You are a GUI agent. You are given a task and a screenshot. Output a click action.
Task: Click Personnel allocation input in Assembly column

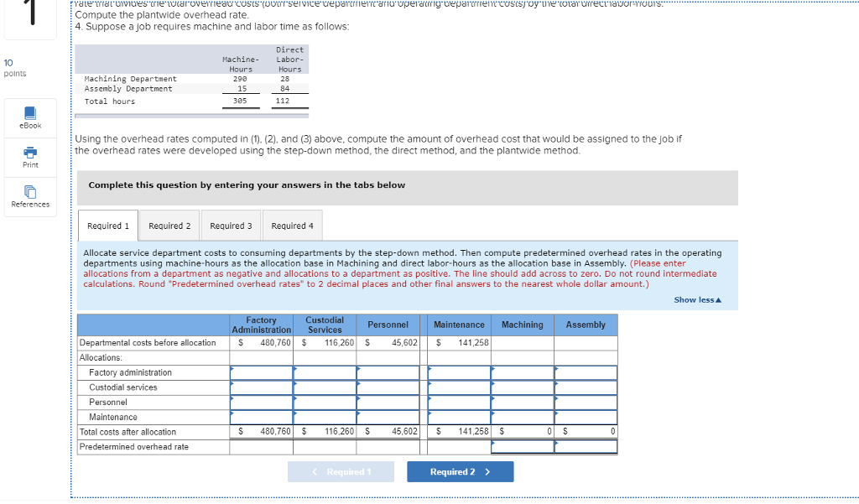coord(585,402)
